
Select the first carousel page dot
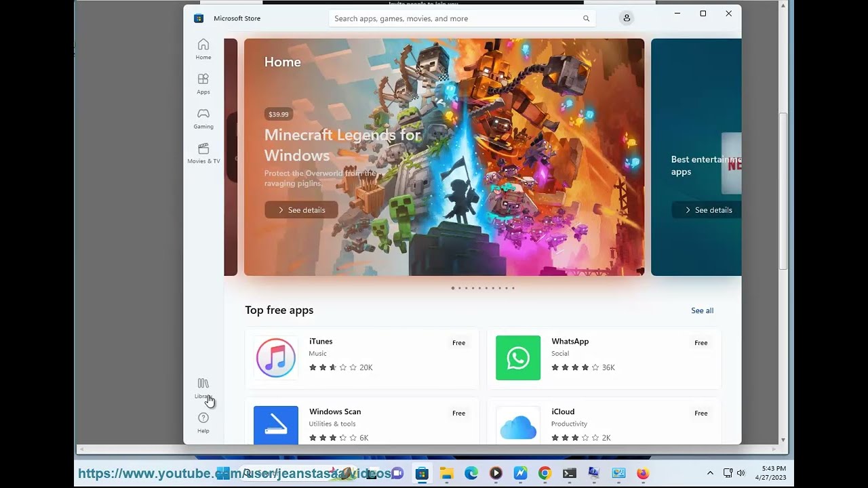pos(452,288)
